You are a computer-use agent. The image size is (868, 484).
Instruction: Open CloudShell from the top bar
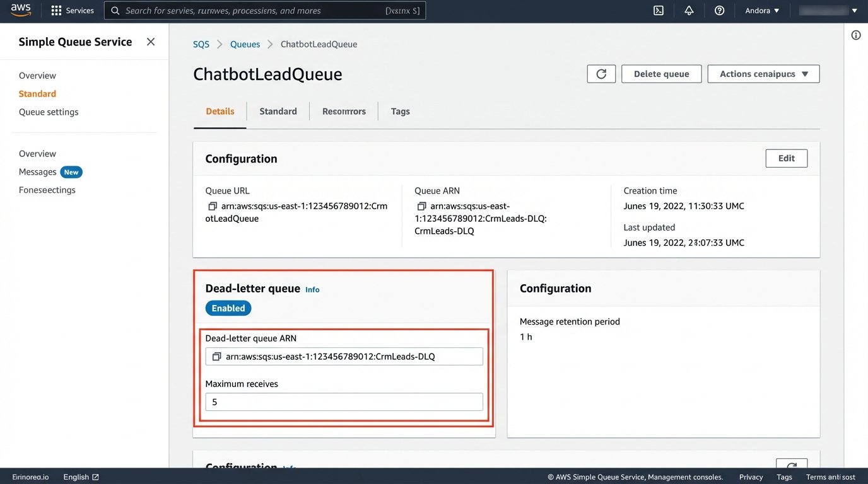[658, 10]
